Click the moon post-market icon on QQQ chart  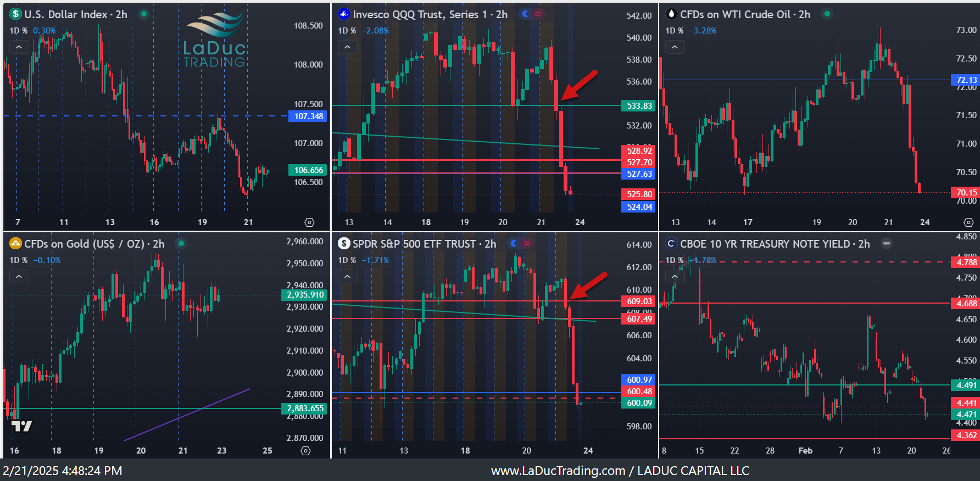[526, 14]
